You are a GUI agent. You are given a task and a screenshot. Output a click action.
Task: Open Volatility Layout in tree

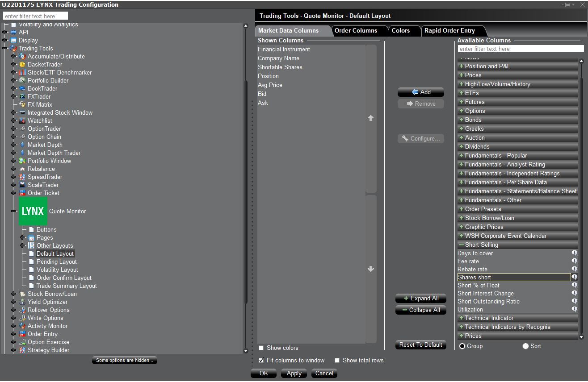[57, 270]
